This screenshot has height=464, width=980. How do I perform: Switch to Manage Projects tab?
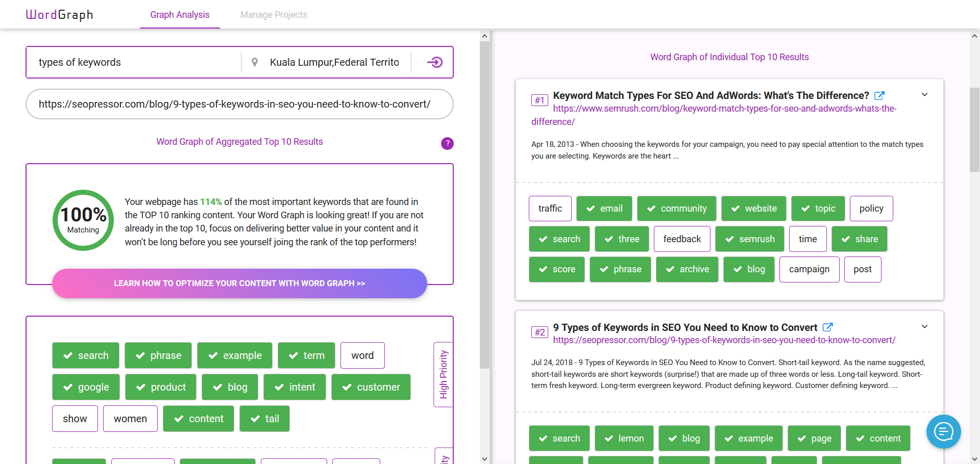click(x=274, y=15)
